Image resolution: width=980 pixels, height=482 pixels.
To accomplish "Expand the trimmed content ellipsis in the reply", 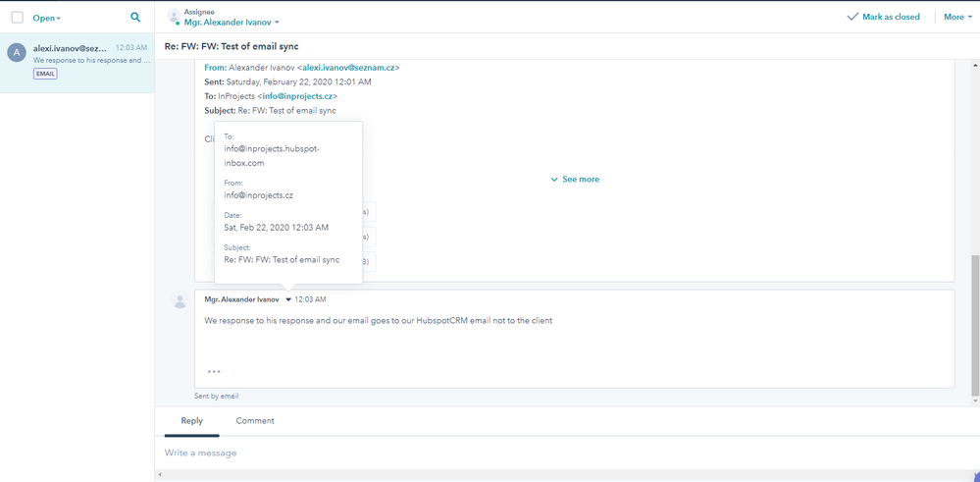I will click(214, 371).
